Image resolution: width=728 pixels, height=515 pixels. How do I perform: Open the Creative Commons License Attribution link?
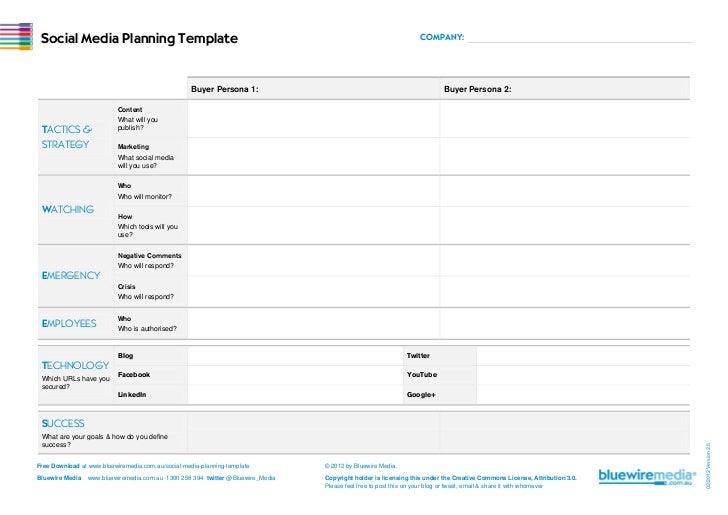click(498, 478)
